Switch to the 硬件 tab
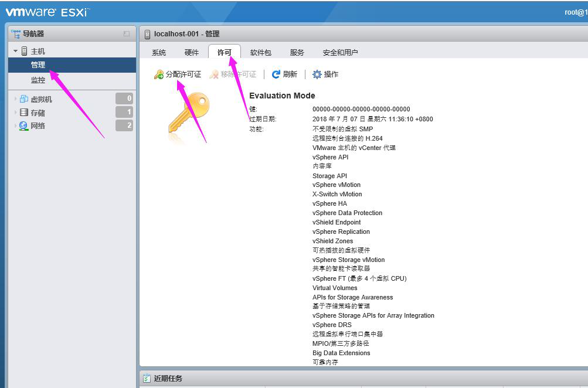588x388 pixels. coord(192,53)
